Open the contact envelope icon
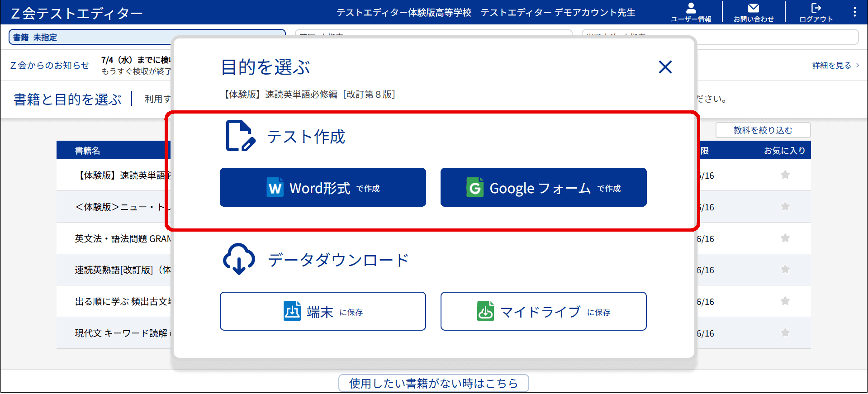 [753, 12]
